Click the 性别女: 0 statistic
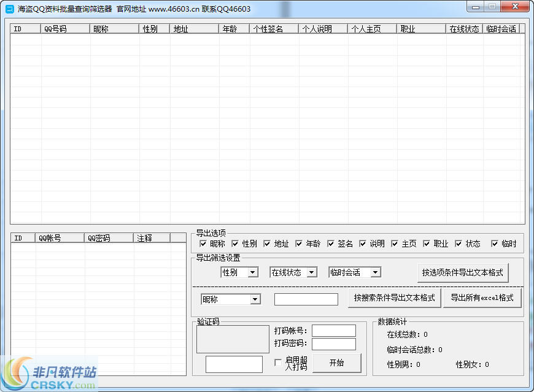 473,364
